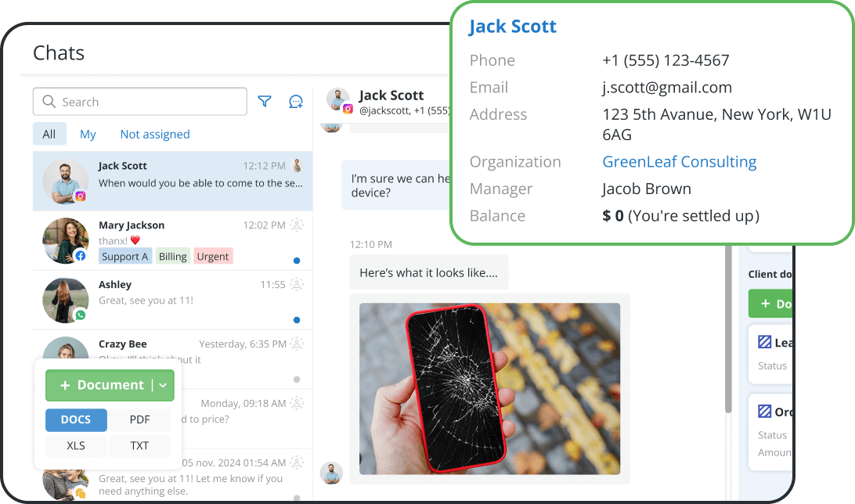855x504 pixels.
Task: Open the chat filter funnel icon
Action: (264, 101)
